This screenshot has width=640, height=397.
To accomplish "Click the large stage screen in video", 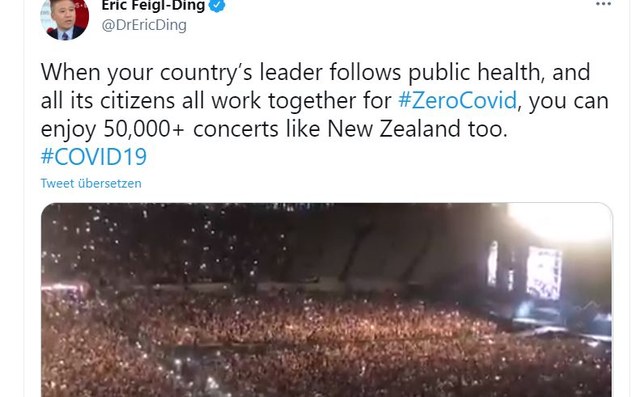I will [x=544, y=273].
